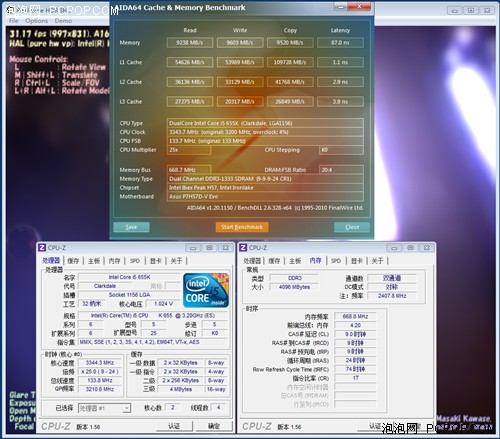Click CPU FSB field 133.7 MHz

click(265, 141)
